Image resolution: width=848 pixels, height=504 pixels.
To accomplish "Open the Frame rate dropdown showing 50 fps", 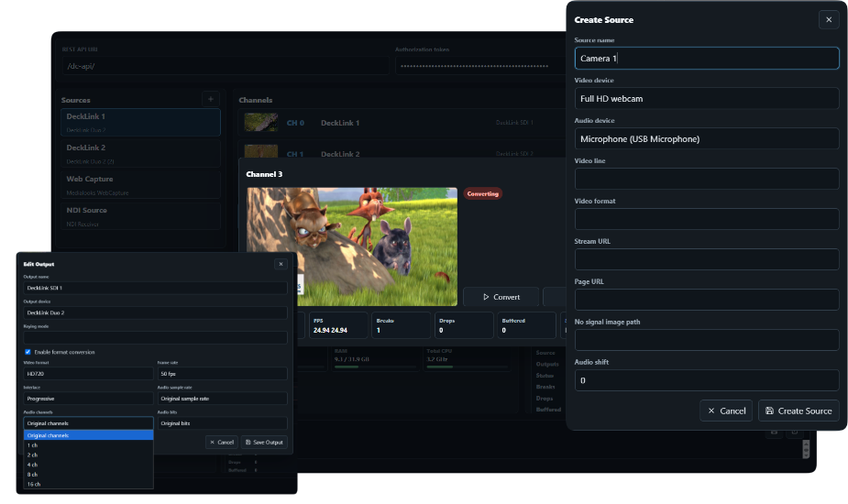I will pos(222,374).
